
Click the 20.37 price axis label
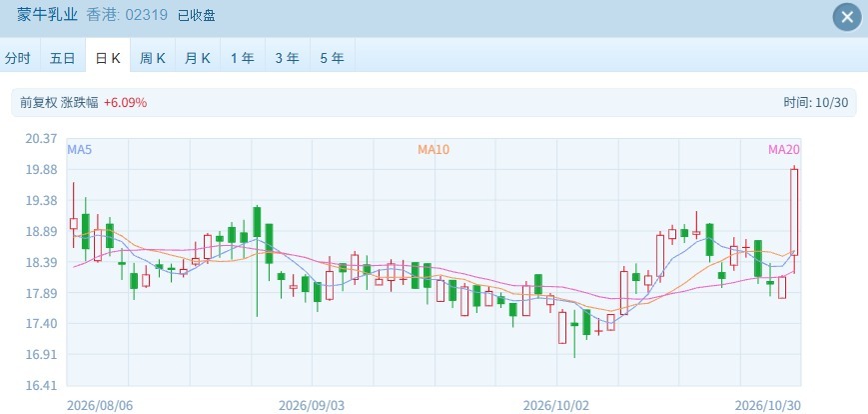pos(41,139)
